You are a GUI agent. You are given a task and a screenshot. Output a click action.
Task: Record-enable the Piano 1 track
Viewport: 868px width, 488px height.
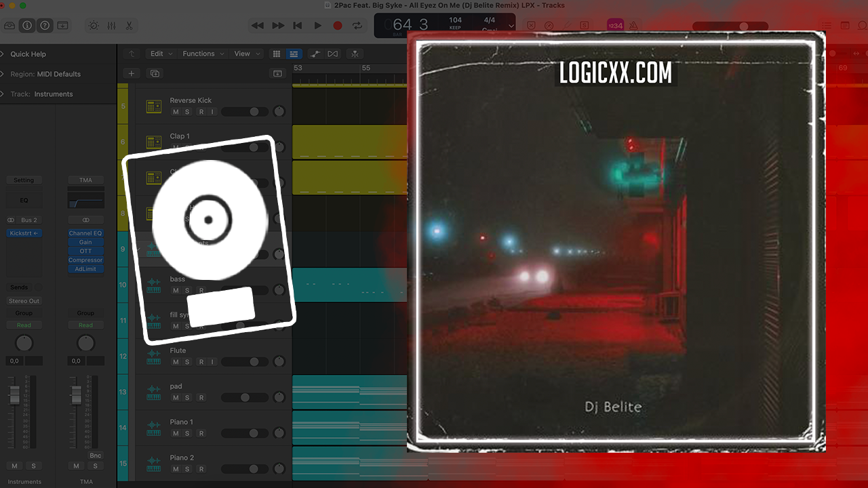[201, 433]
